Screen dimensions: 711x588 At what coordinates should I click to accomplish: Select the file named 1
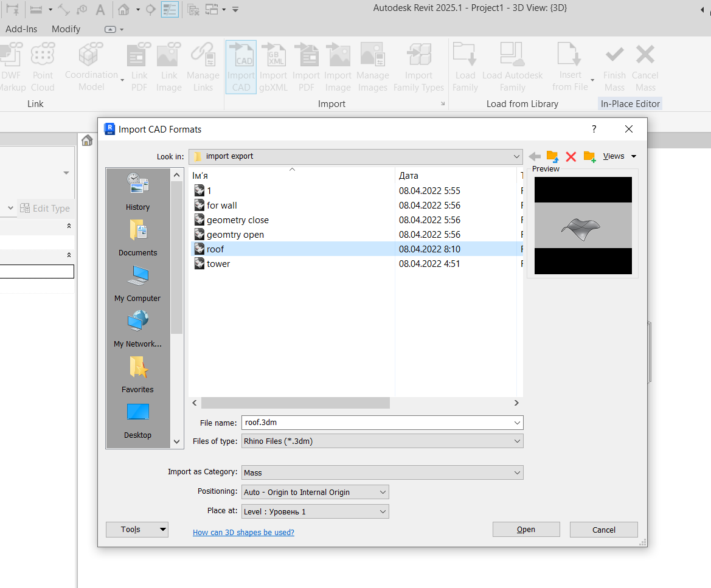[x=209, y=191]
